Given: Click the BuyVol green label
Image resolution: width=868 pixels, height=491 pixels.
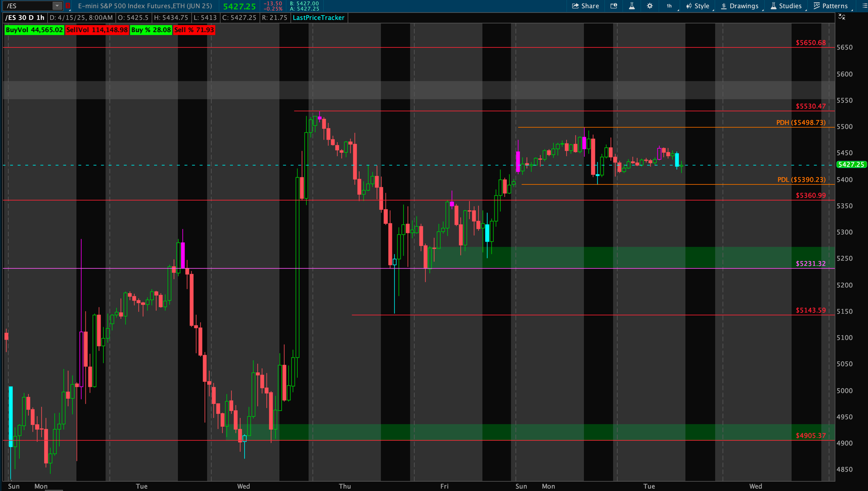Looking at the screenshot, I should point(34,30).
